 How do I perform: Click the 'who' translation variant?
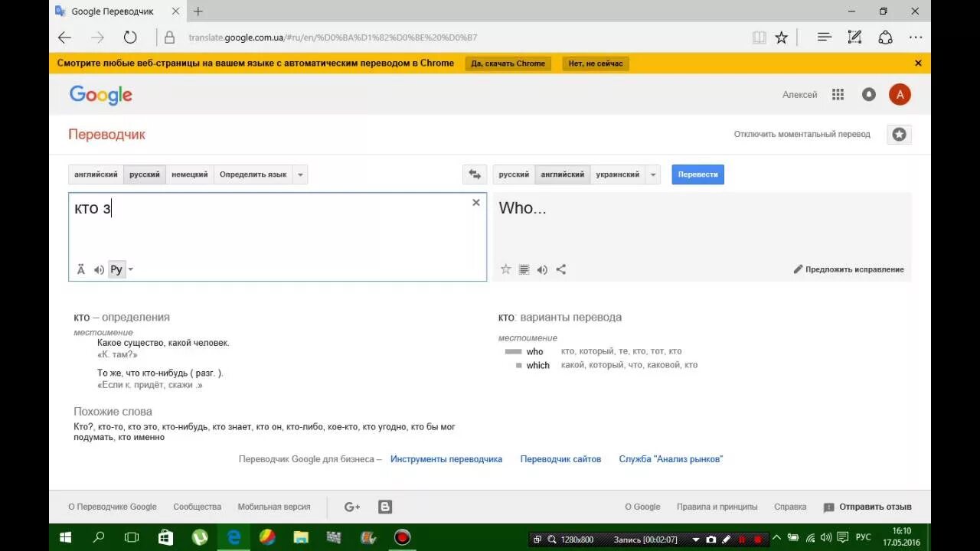tap(534, 352)
